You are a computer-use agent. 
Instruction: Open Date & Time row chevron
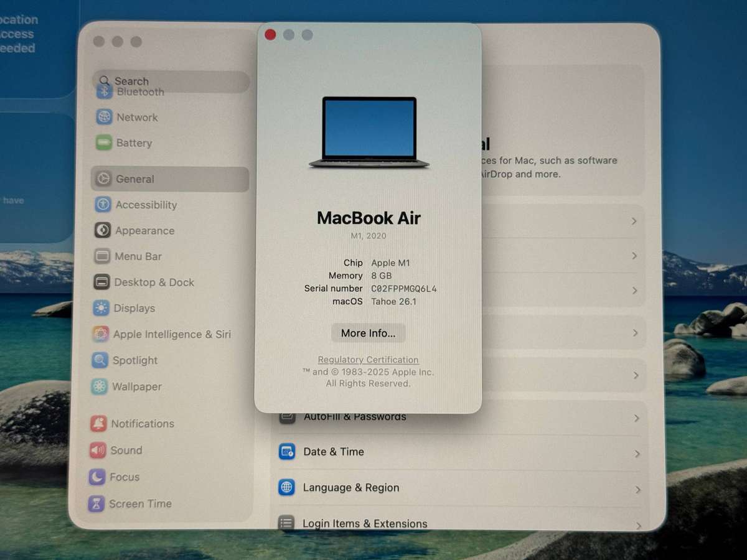pyautogui.click(x=637, y=454)
